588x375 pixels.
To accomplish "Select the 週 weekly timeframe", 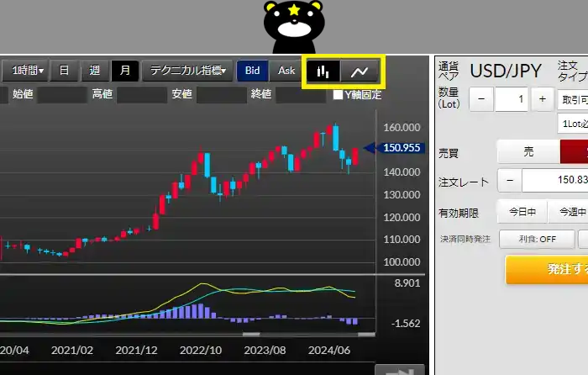I will coord(94,71).
